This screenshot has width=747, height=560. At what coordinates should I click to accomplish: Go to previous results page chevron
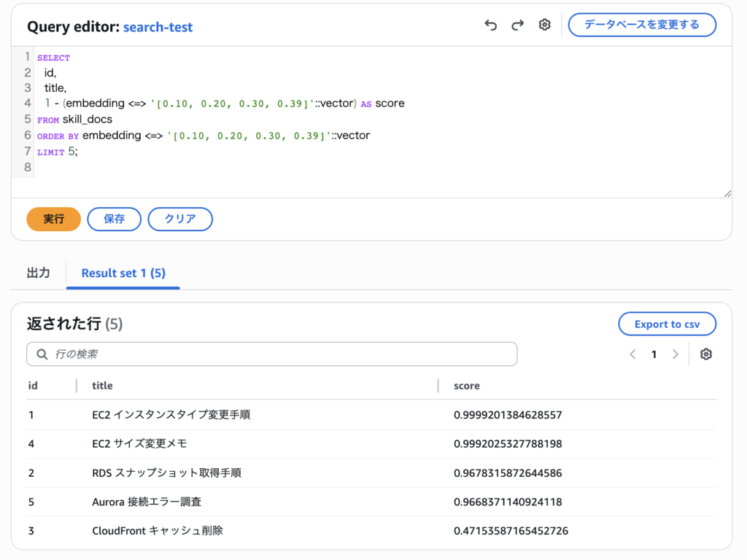(632, 354)
